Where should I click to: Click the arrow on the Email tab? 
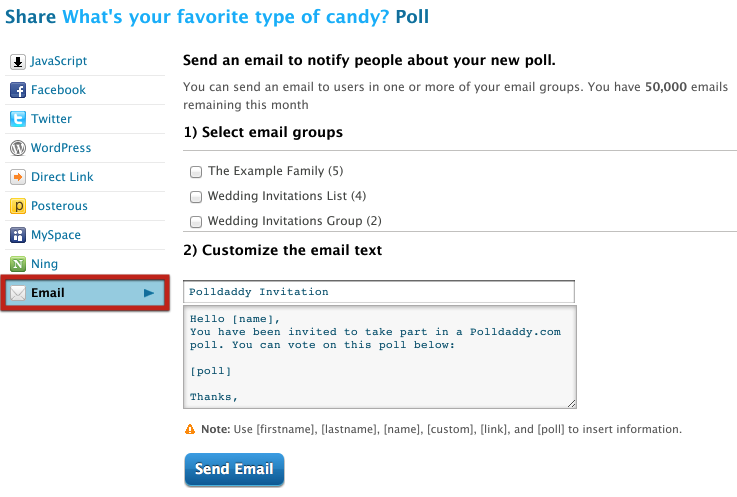[149, 293]
